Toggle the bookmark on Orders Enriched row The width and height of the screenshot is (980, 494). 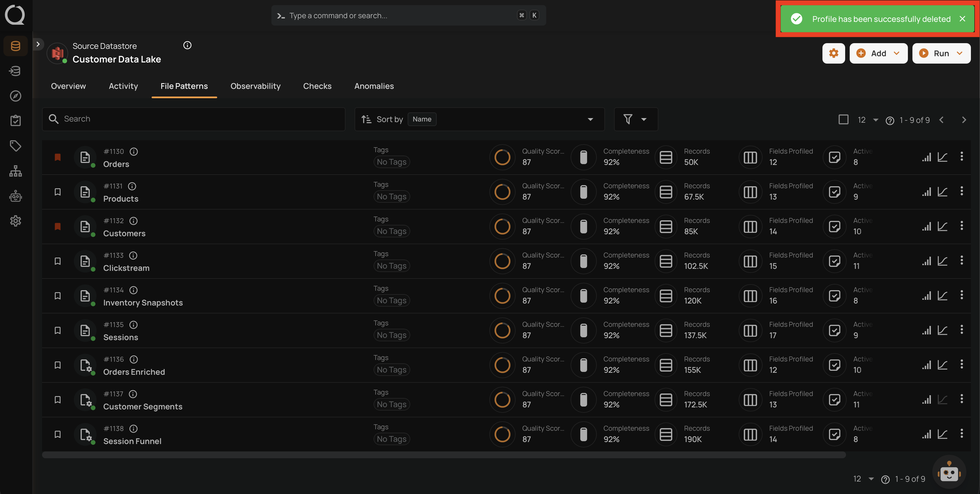[57, 365]
